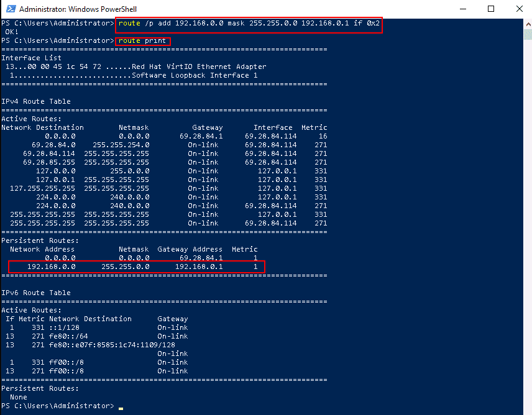The height and width of the screenshot is (415, 532).
Task: Click the active routes 'Metric' column header
Action: [314, 127]
